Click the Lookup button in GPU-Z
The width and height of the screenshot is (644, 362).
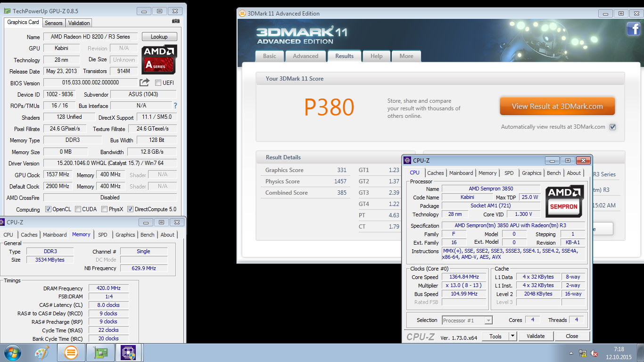pyautogui.click(x=159, y=37)
